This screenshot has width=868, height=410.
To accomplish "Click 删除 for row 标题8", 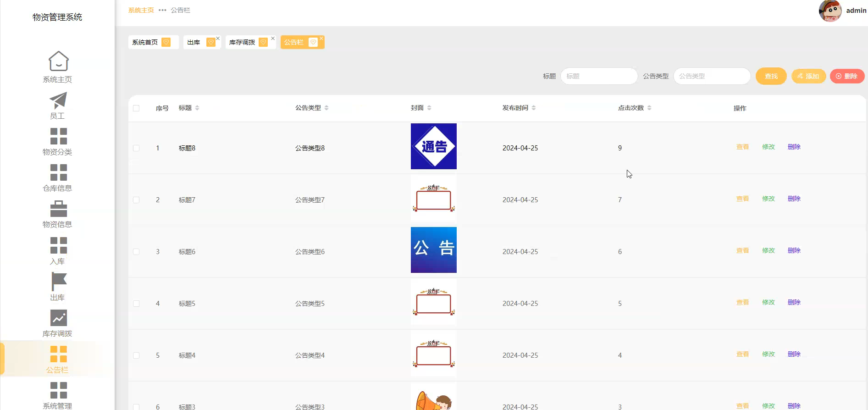I will [794, 147].
